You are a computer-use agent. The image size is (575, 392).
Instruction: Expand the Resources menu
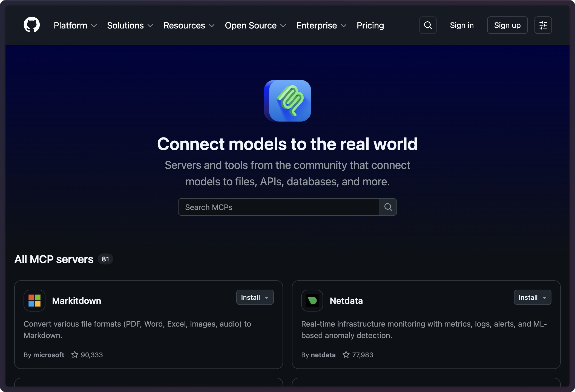click(x=189, y=25)
